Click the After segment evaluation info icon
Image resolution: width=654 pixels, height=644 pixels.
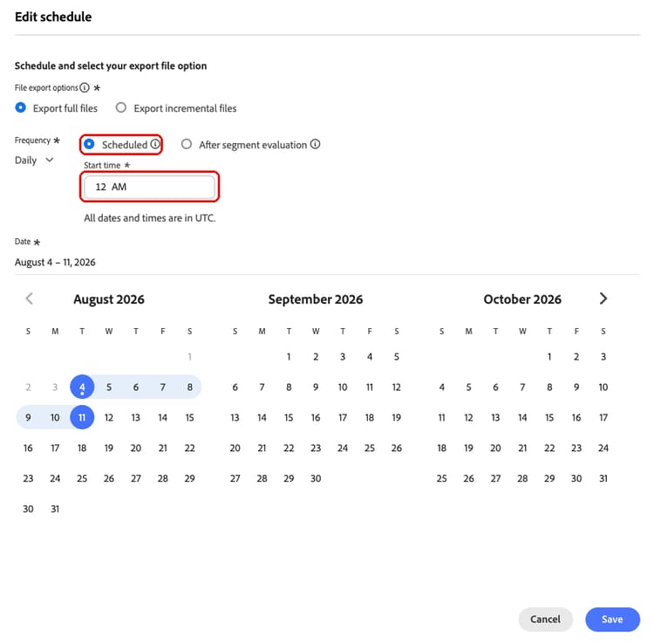(x=316, y=144)
